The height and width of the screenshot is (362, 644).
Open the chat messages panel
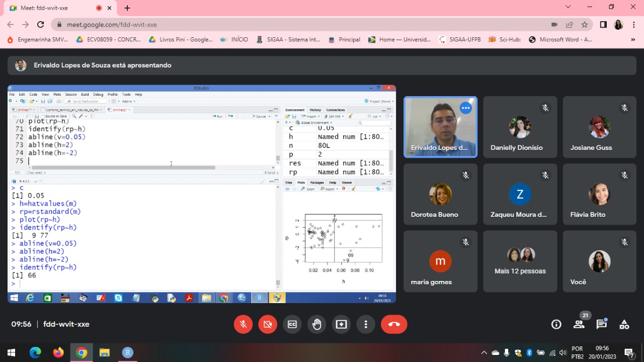(602, 324)
